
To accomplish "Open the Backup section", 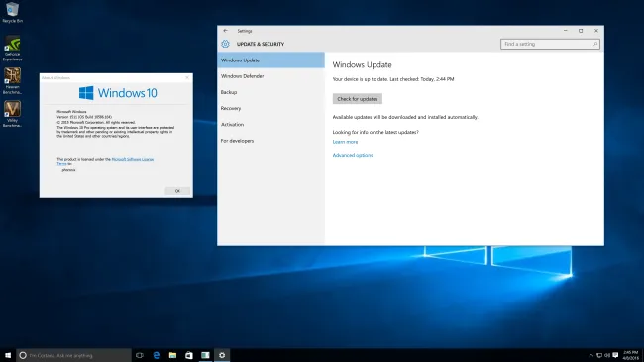I will coord(271,92).
